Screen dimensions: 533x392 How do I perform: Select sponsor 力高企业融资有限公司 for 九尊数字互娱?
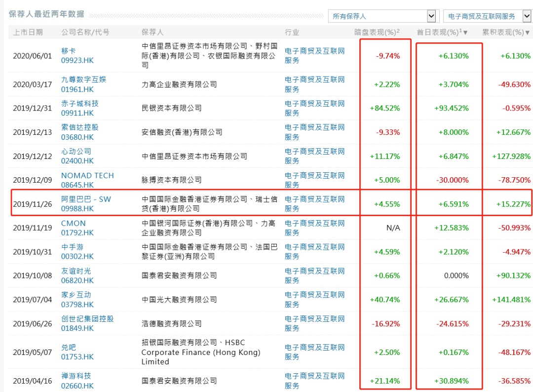179,84
